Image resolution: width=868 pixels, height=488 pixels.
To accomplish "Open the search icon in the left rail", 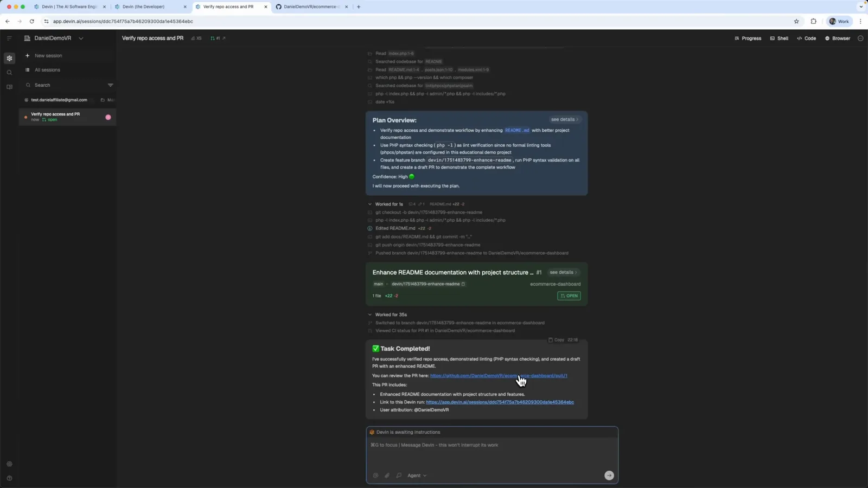I will (9, 73).
